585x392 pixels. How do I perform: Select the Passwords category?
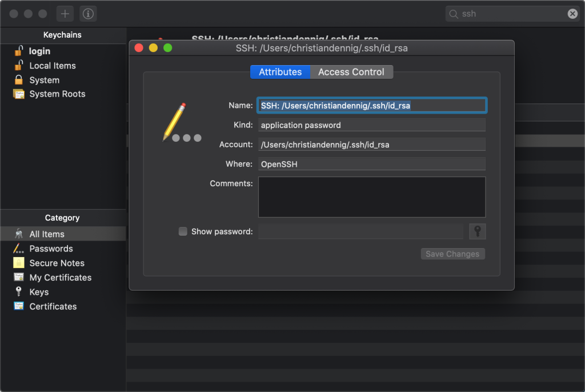51,249
